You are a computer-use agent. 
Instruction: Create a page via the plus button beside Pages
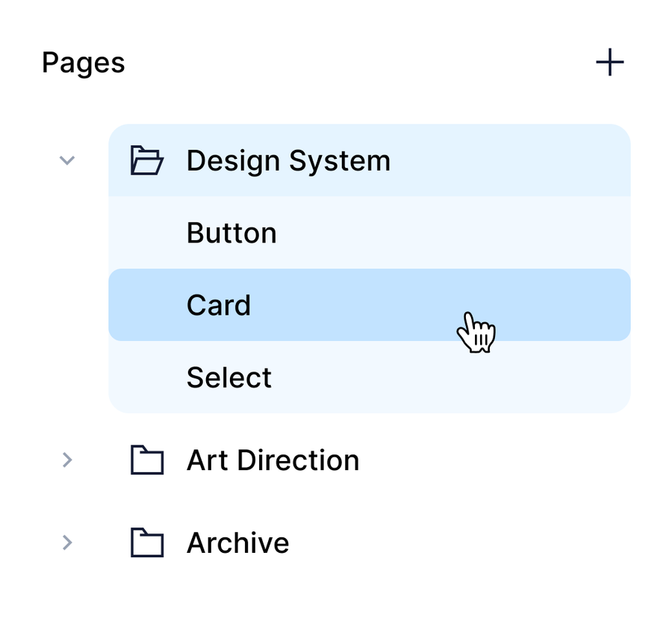pyautogui.click(x=609, y=63)
